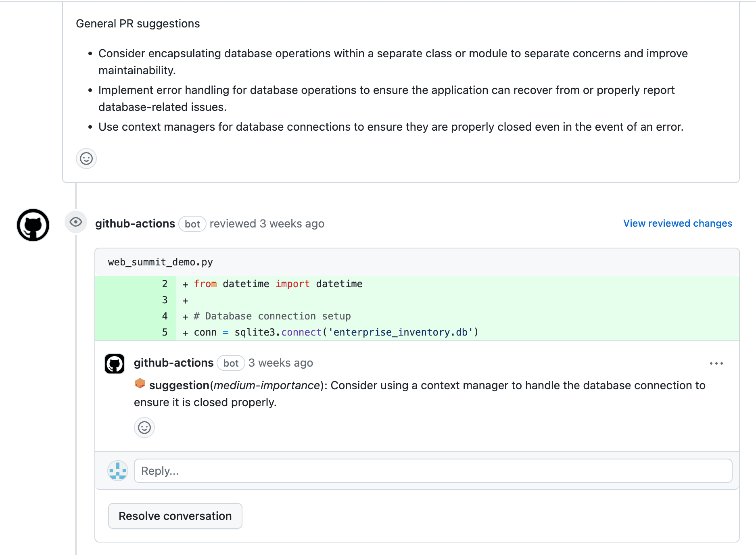Open github-actions profile from review header
Screen dimensions: 756x555
click(x=135, y=224)
